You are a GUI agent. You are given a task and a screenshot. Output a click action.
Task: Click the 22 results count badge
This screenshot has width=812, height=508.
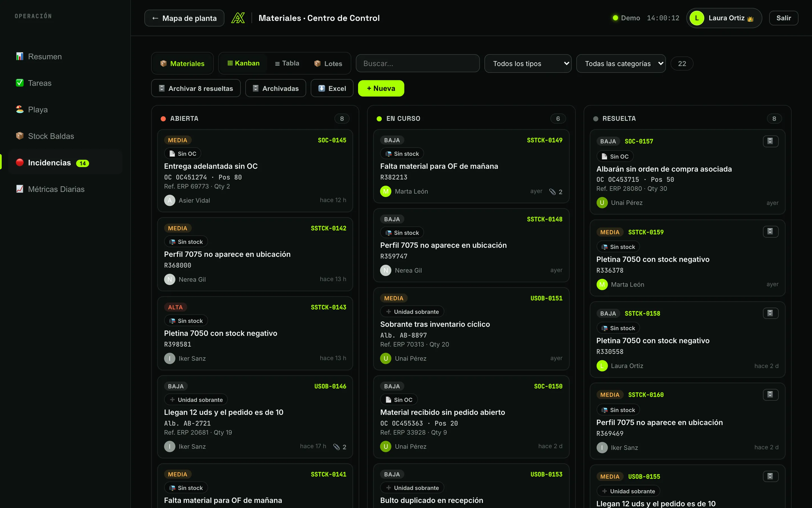pyautogui.click(x=682, y=63)
